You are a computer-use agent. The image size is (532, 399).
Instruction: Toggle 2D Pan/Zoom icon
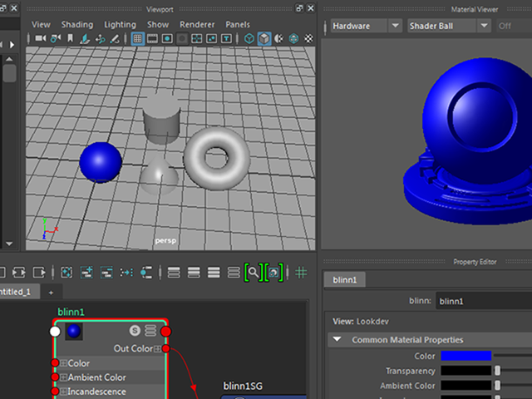(x=100, y=39)
